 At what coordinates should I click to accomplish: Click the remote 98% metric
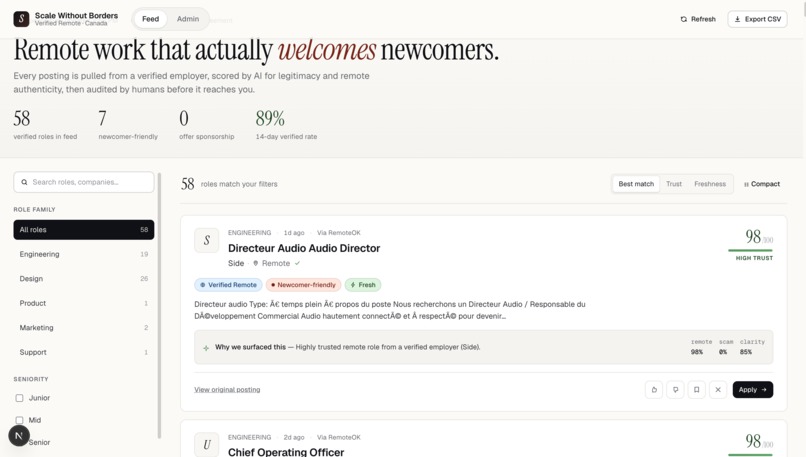pos(701,347)
